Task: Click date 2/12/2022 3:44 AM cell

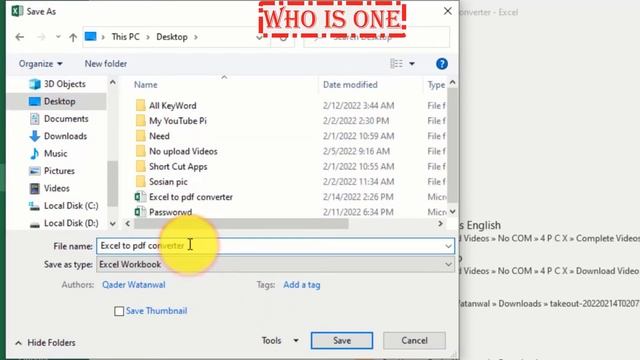Action: click(358, 105)
